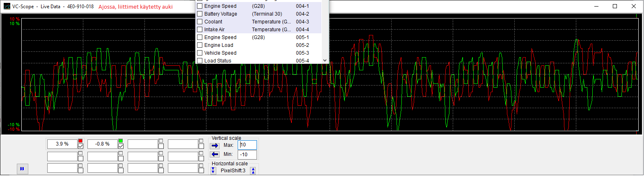Click the vertical scale Max input field
Image resolution: width=644 pixels, height=176 pixels.
pyautogui.click(x=248, y=145)
